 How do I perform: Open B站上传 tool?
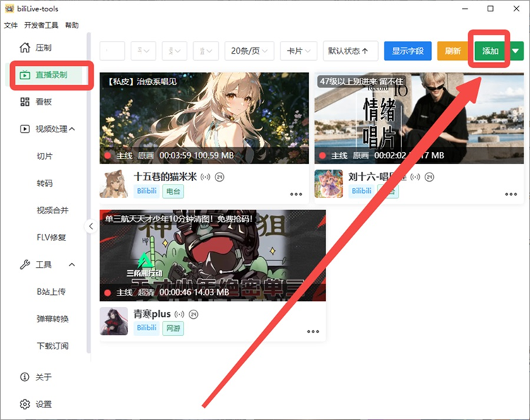point(51,291)
